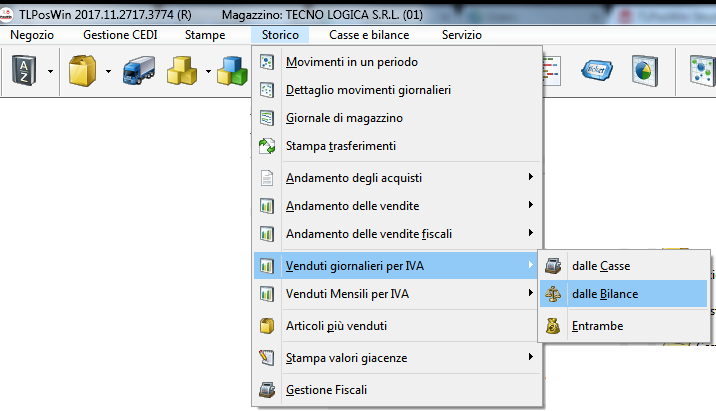Screen dimensions: 716x411
Task: Open the Casse e bilance menu
Action: point(368,35)
